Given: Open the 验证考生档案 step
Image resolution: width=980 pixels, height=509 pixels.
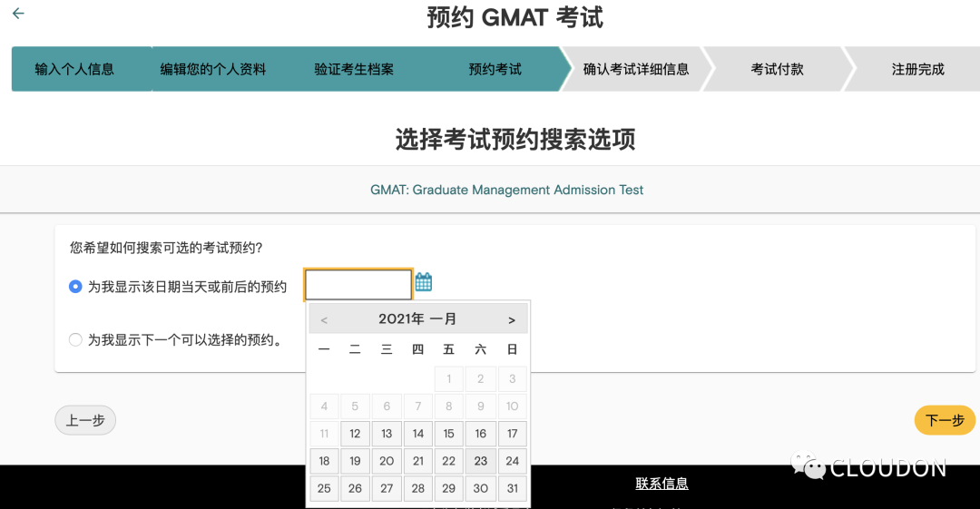Looking at the screenshot, I should click(354, 69).
